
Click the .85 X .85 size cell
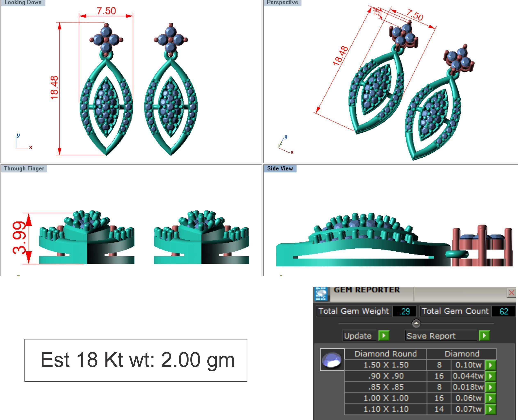tap(386, 387)
